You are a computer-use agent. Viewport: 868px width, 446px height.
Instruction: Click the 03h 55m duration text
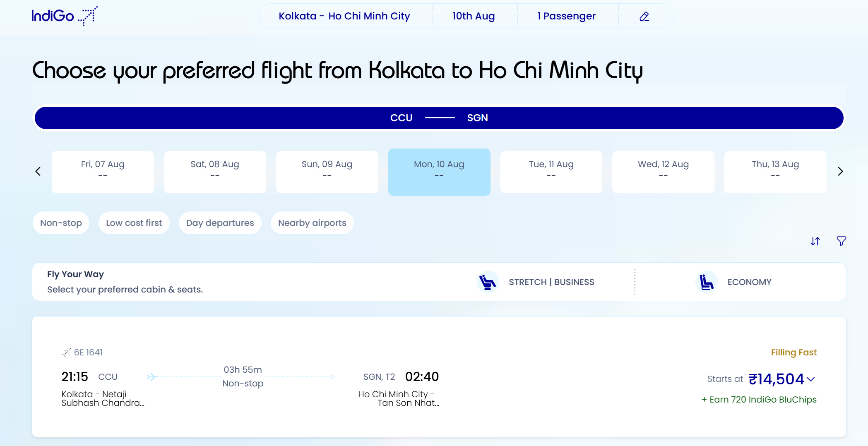click(243, 369)
